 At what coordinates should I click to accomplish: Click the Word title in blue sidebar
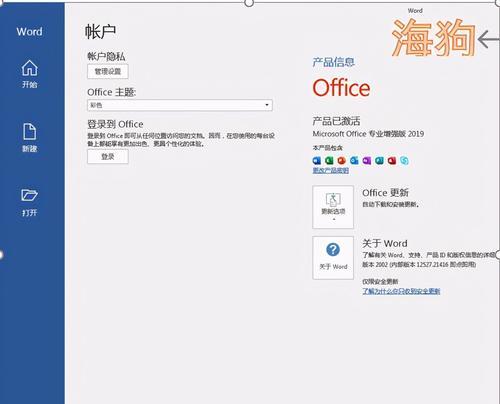tap(30, 32)
